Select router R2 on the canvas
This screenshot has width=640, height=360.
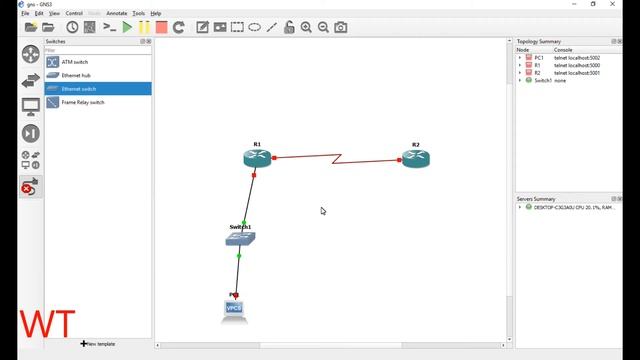416,159
